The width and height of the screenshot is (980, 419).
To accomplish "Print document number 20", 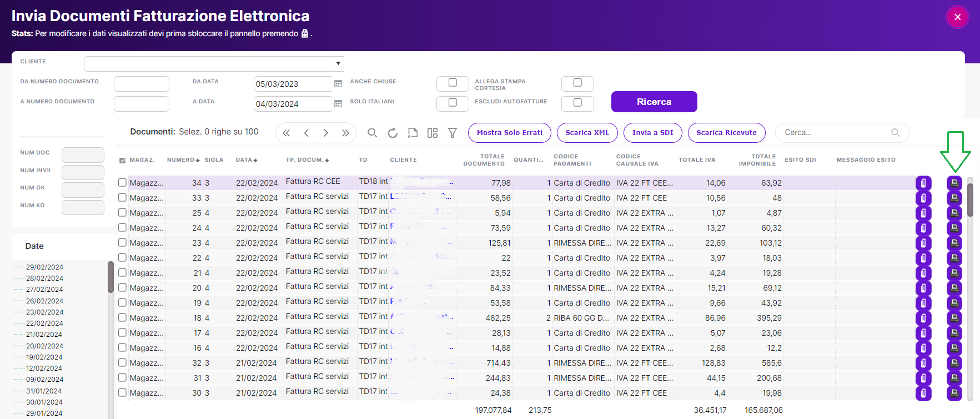I will tap(954, 288).
